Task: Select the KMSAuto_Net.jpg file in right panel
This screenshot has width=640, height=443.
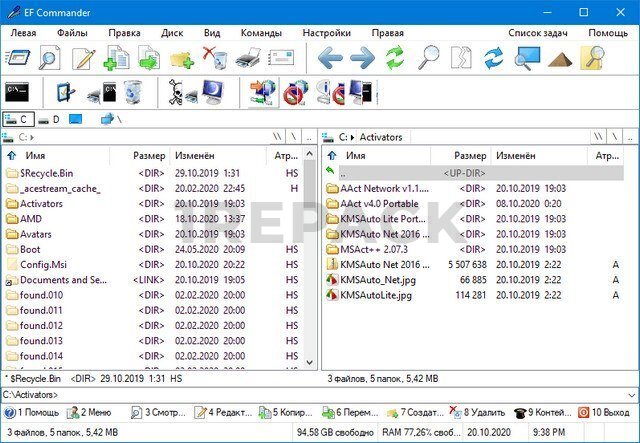Action: (x=378, y=279)
